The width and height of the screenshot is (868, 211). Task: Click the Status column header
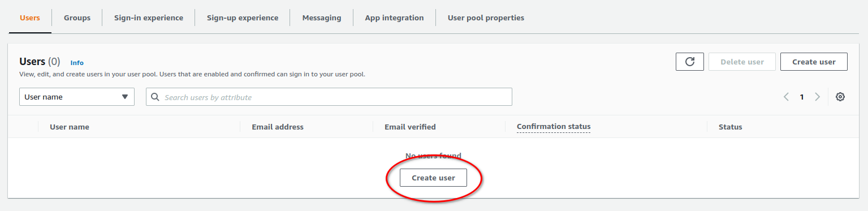click(730, 127)
